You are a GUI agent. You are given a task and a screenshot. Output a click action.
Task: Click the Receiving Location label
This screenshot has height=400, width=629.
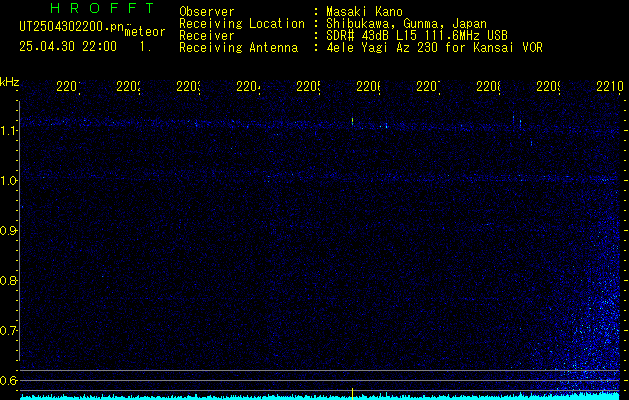(x=242, y=24)
